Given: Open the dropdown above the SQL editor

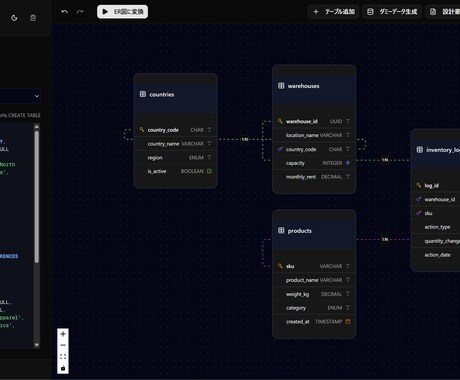Looking at the screenshot, I should point(20,96).
